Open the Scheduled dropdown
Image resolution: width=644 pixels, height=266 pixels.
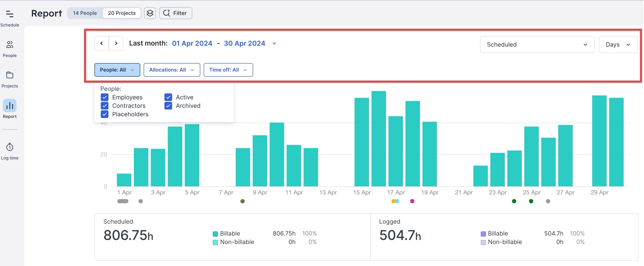(x=537, y=44)
